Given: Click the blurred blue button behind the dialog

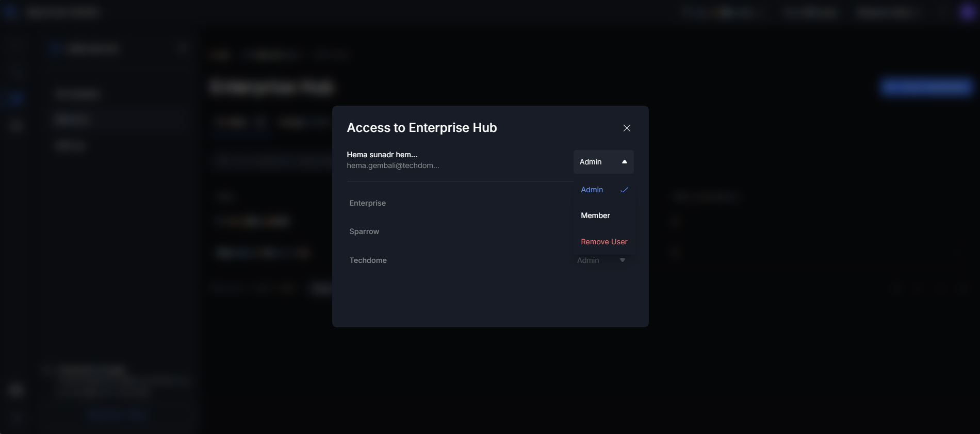Looking at the screenshot, I should coord(926,87).
